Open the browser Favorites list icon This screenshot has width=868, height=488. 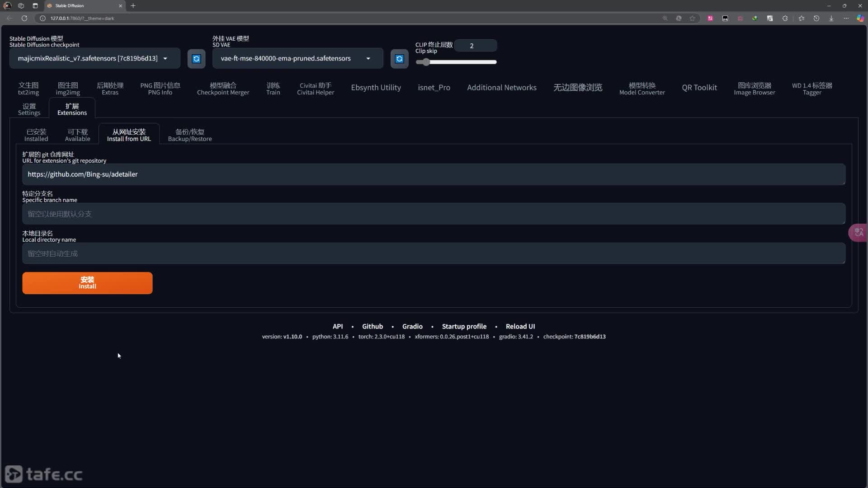tap(801, 19)
